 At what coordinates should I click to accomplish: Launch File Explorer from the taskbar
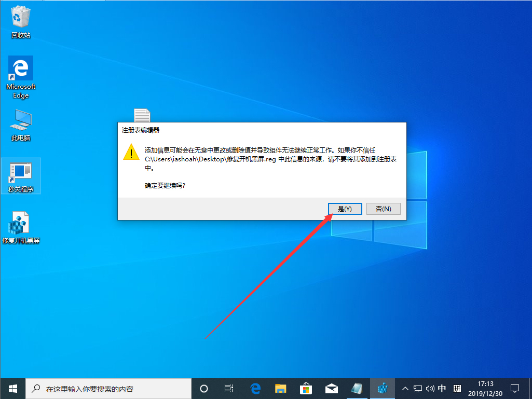pos(280,388)
